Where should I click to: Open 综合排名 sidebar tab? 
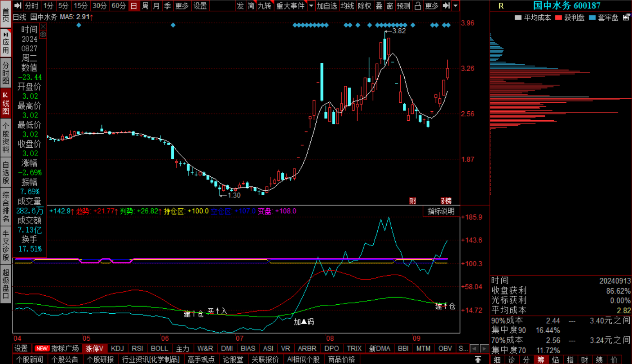click(6, 207)
